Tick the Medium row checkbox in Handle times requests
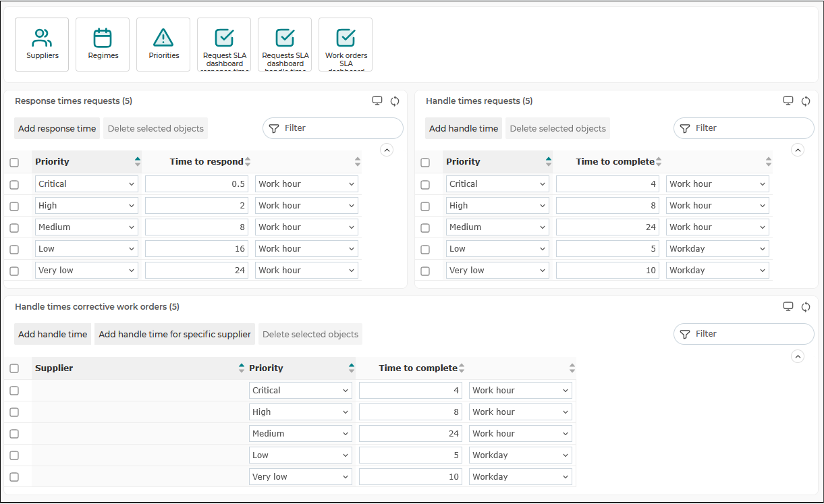824x504 pixels. pyautogui.click(x=425, y=228)
